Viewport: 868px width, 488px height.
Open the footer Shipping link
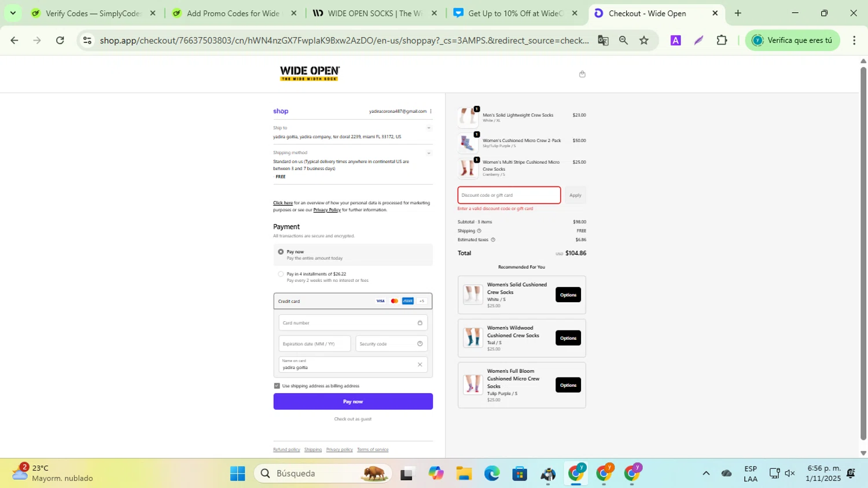coord(313,450)
